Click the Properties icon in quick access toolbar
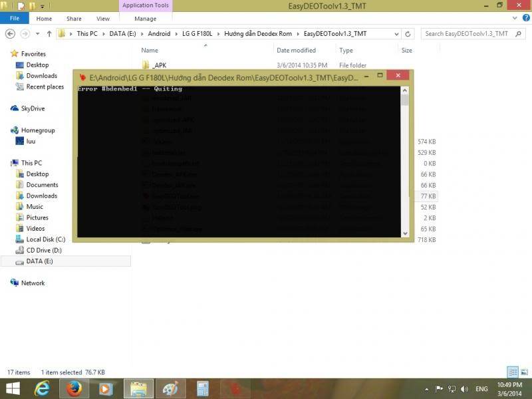 pos(21,6)
